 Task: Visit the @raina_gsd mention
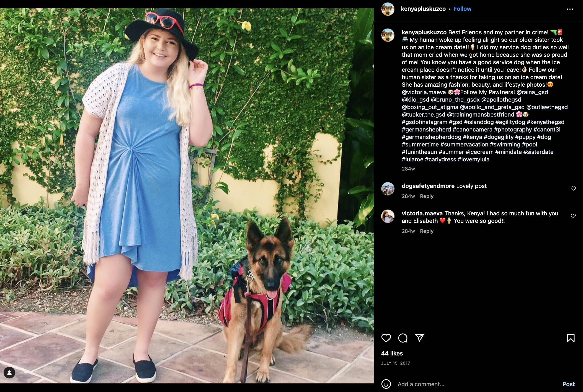pyautogui.click(x=532, y=92)
